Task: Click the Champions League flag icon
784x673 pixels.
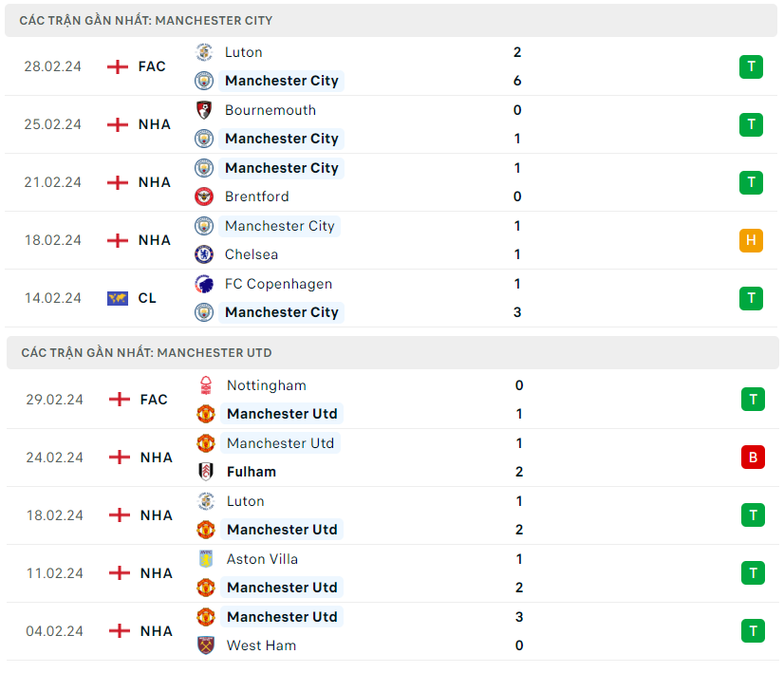Action: point(118,298)
